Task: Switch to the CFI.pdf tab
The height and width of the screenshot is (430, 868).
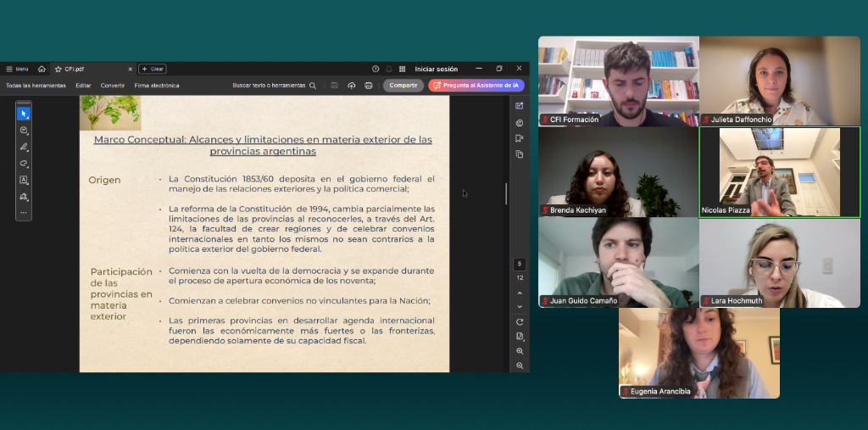Action: pos(93,70)
